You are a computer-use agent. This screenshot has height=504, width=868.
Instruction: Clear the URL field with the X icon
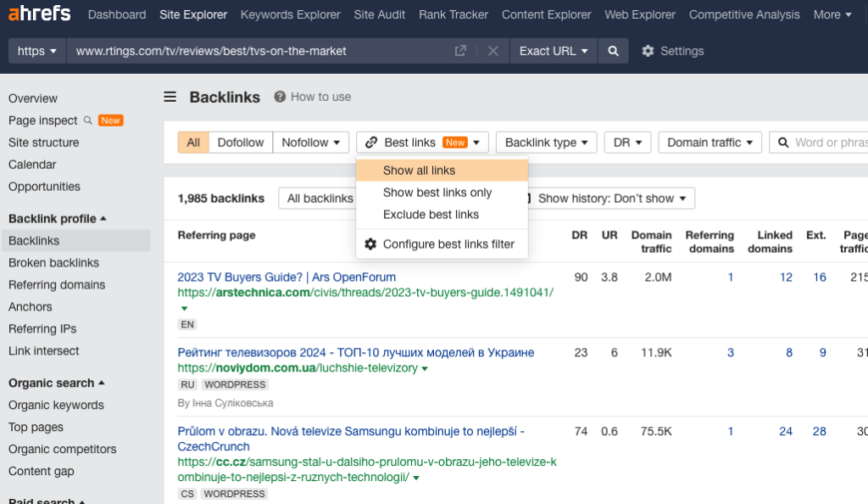493,51
